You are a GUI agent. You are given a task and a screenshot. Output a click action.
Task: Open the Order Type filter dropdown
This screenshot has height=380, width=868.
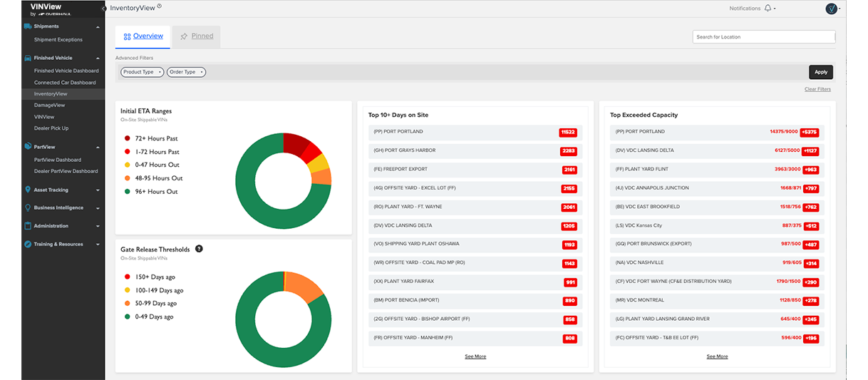tap(186, 72)
